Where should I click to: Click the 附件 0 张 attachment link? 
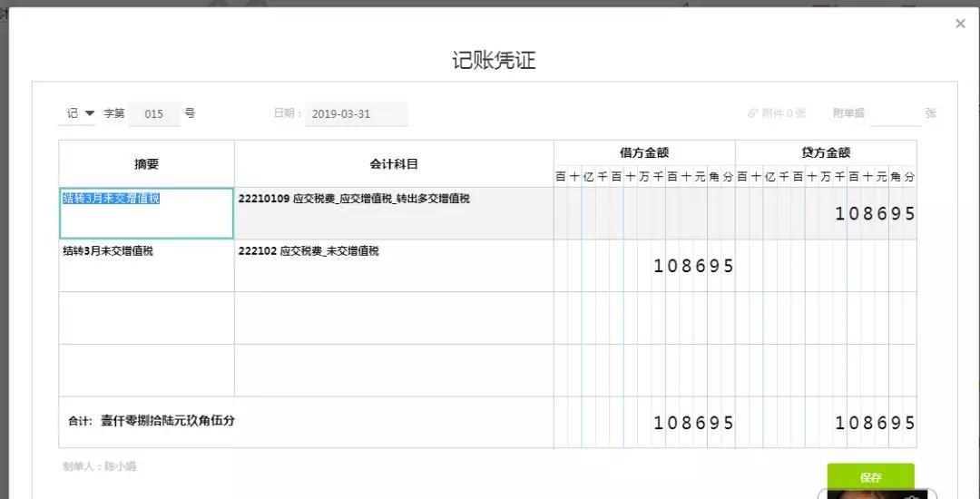[x=777, y=113]
